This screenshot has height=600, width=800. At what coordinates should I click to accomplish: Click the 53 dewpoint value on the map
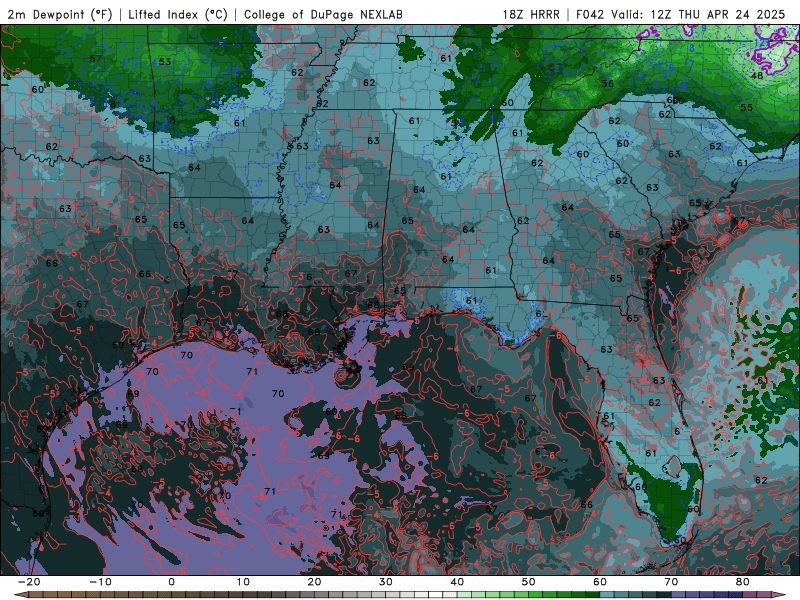(x=165, y=62)
